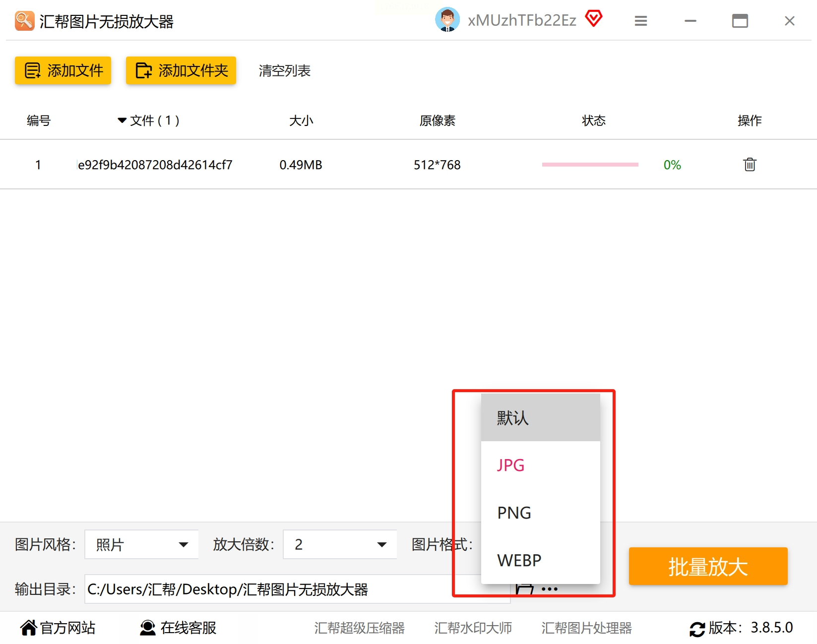Click the 添加文件 button
Viewport: 817px width, 644px height.
click(63, 70)
